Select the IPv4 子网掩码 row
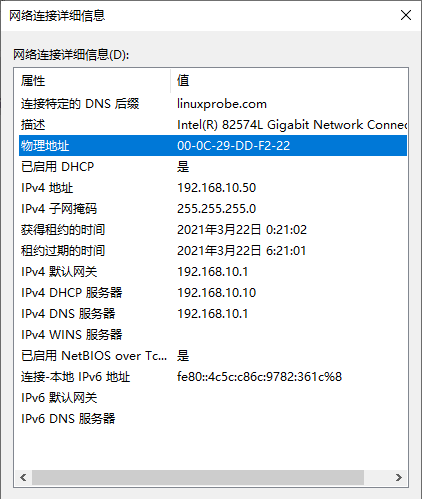Image resolution: width=422 pixels, height=499 pixels. pos(213,208)
